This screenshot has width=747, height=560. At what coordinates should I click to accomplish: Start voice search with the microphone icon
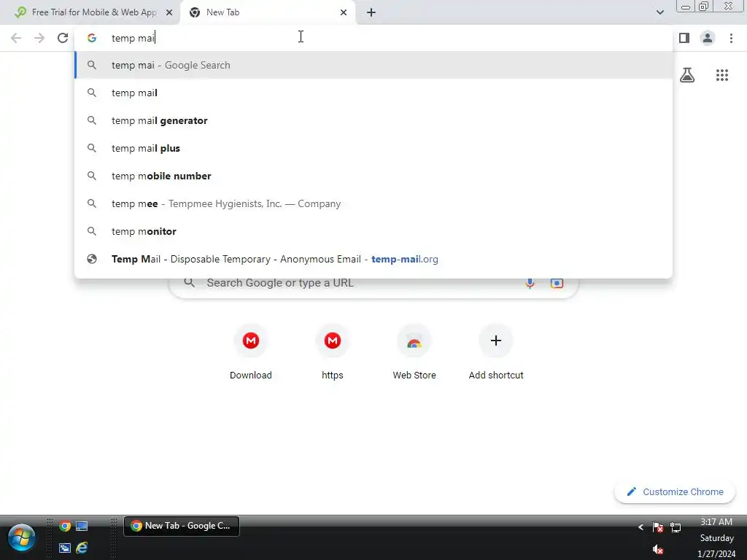(x=530, y=284)
